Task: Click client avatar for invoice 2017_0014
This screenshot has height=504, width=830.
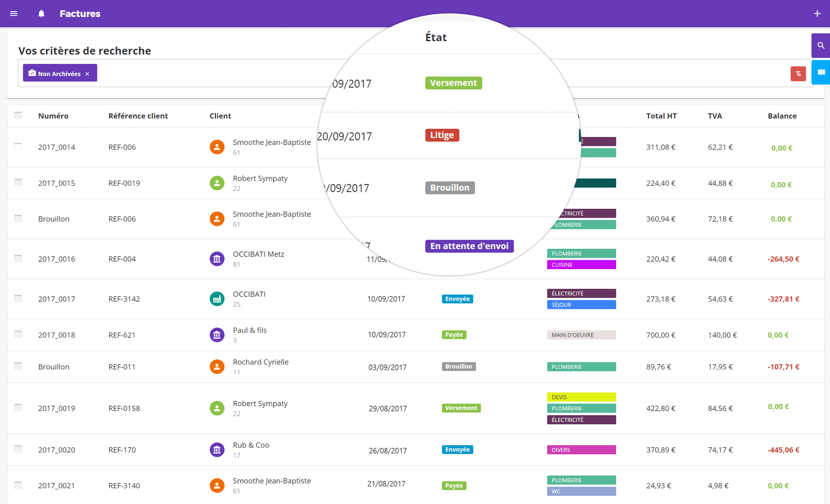Action: click(217, 147)
